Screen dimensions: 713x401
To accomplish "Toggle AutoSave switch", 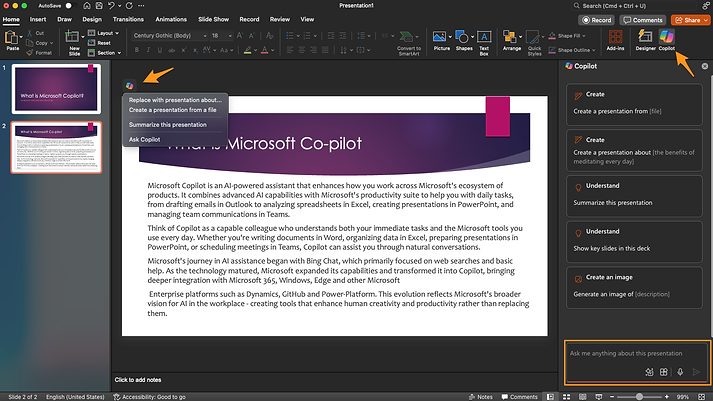I will tap(69, 6).
